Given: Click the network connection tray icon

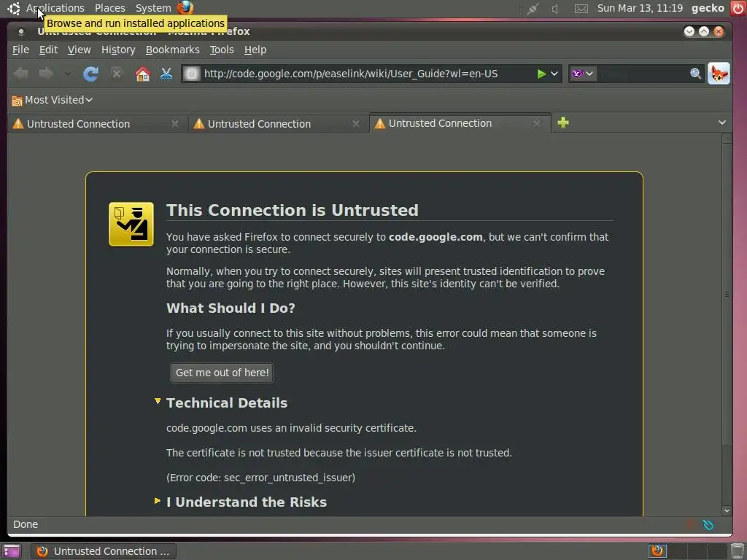Looking at the screenshot, I should pyautogui.click(x=532, y=9).
